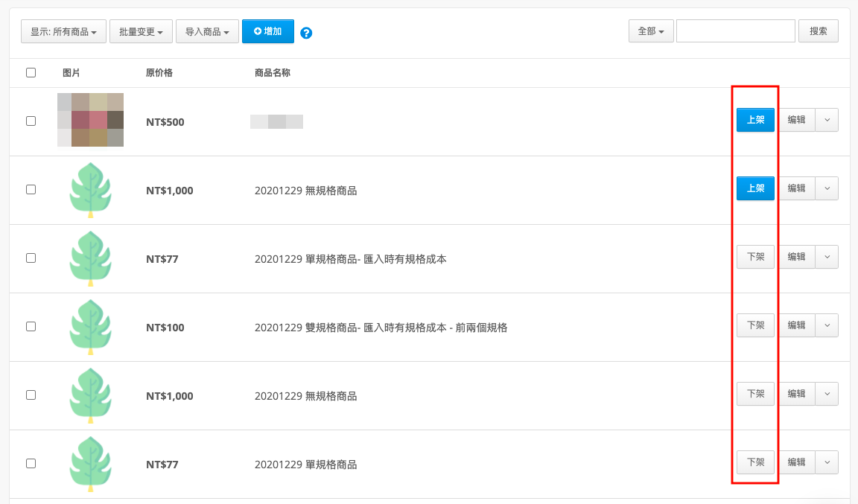The width and height of the screenshot is (858, 504).
Task: Click the 搜索 search button
Action: [819, 31]
